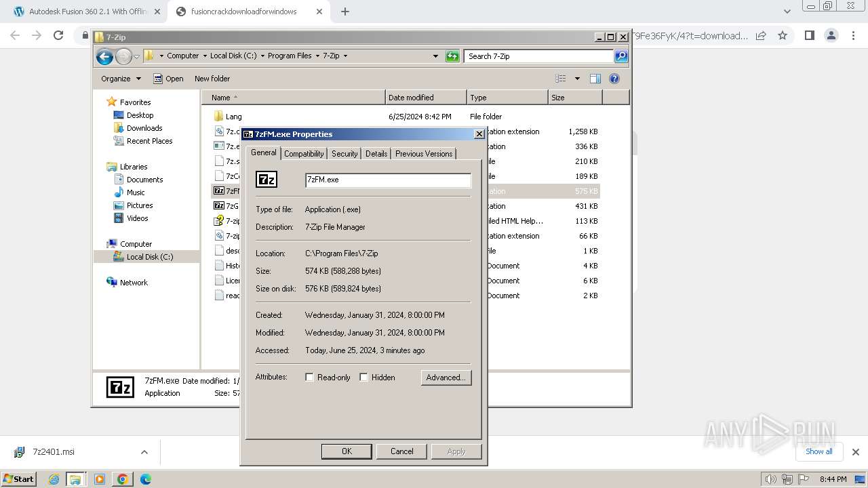Open Chrome side panel icon
This screenshot has height=488, width=868.
tap(809, 36)
